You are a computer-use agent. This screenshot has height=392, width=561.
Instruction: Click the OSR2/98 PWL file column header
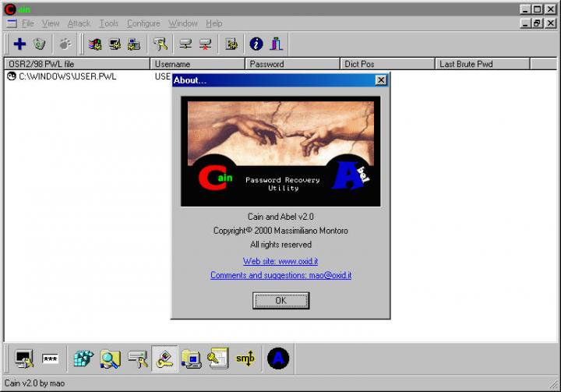tap(77, 64)
